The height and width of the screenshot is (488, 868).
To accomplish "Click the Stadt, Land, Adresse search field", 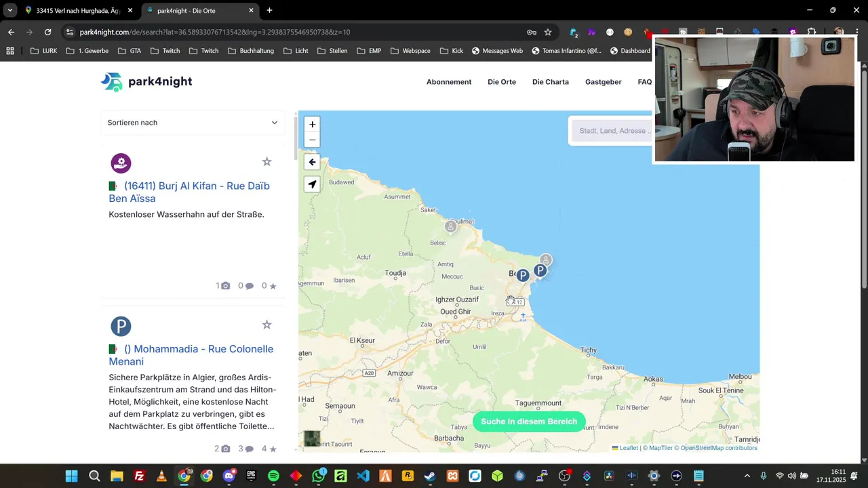I will point(612,131).
